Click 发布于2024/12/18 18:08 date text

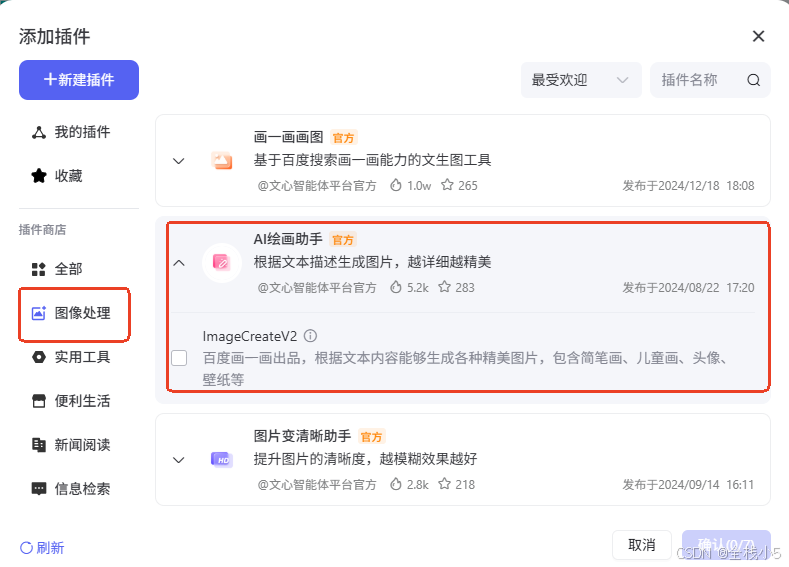tap(688, 186)
